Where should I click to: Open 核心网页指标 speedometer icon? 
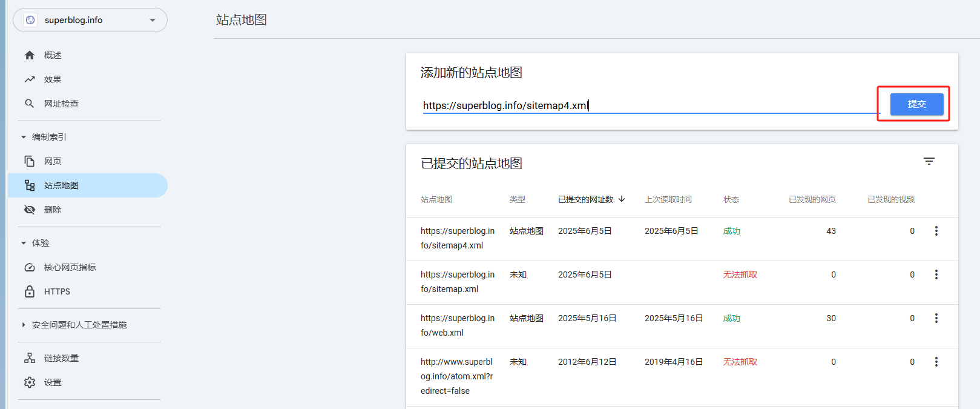30,267
